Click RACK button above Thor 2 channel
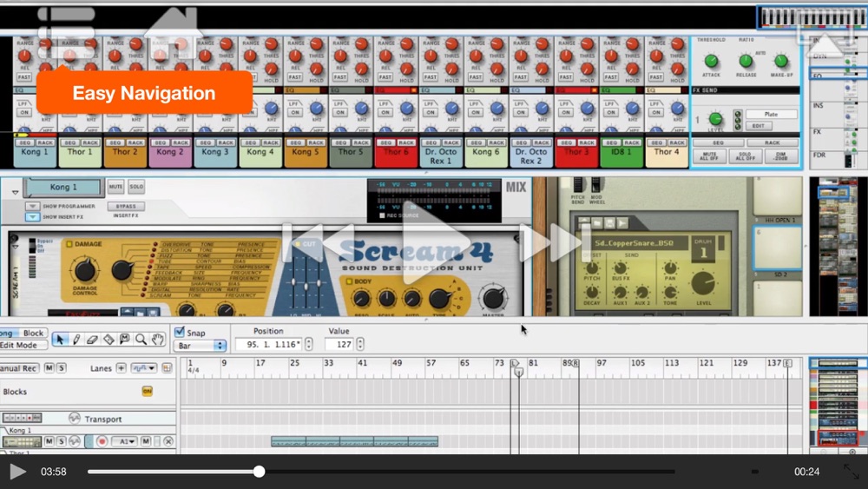This screenshot has width=868, height=489. 135,142
